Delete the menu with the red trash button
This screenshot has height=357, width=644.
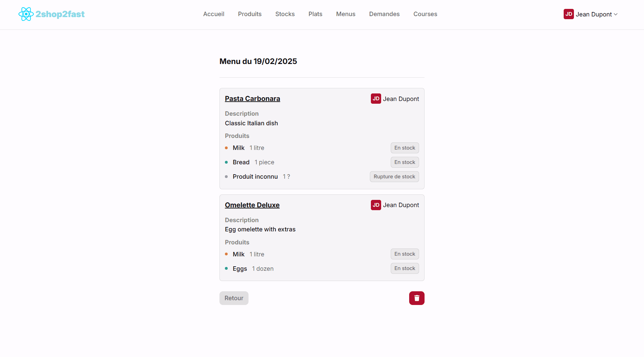click(x=416, y=298)
